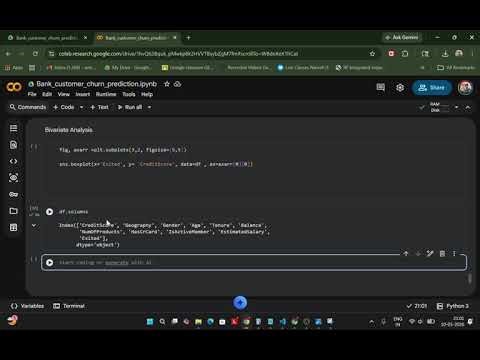Viewport: 480px width, 360px height.
Task: Run the df.columns cell
Action: (x=49, y=212)
